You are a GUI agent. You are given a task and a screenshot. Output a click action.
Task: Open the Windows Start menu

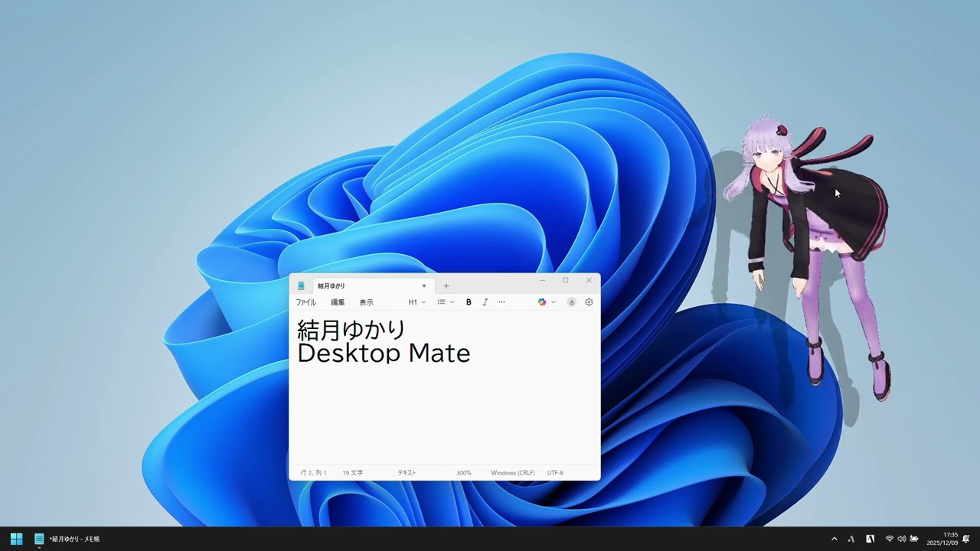16,539
